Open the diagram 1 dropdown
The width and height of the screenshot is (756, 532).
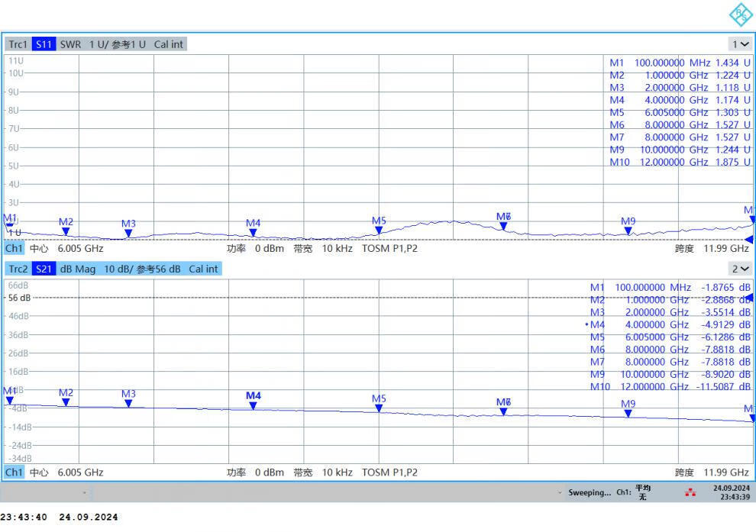pos(740,44)
